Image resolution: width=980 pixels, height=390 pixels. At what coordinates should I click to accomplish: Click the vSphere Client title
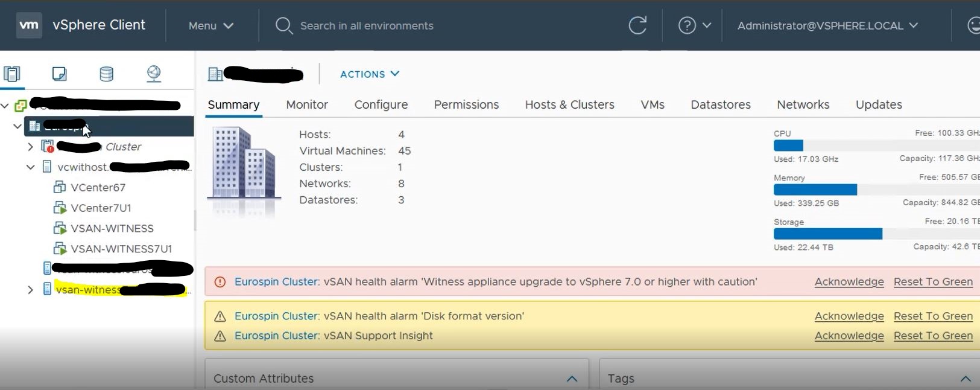click(x=99, y=25)
